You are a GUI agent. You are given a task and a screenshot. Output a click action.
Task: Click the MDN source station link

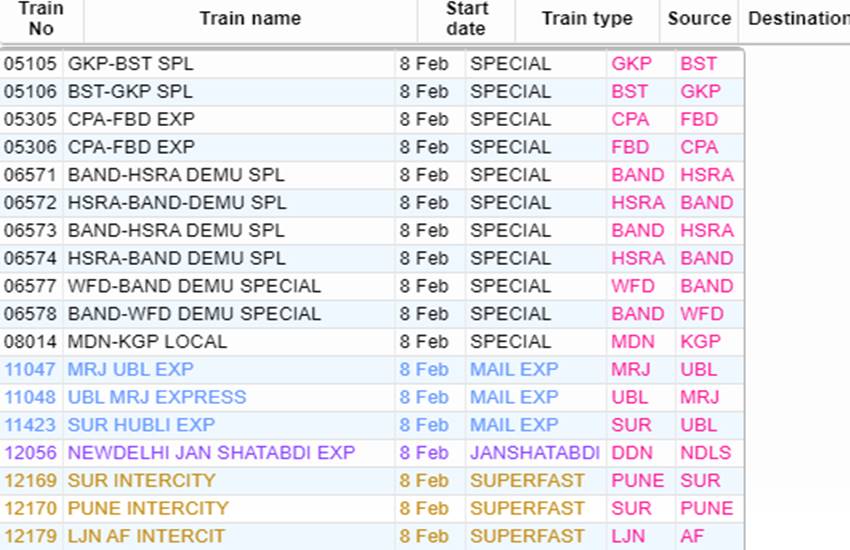coord(633,342)
